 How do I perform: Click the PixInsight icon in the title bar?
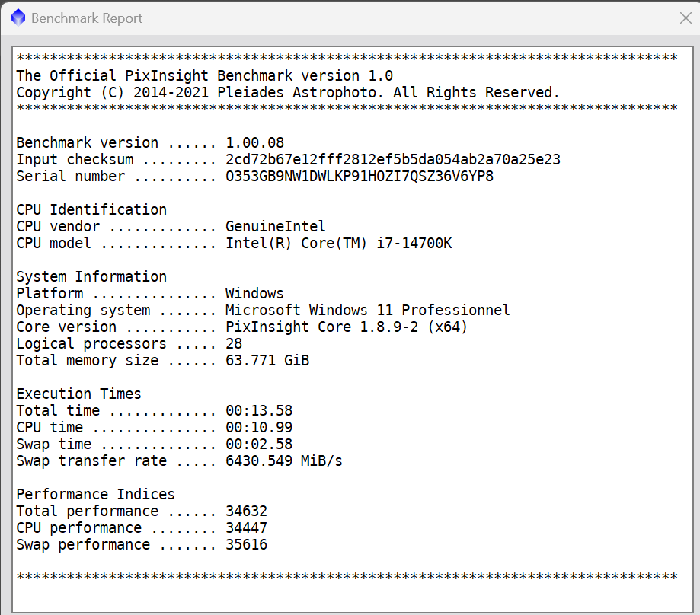tap(18, 18)
